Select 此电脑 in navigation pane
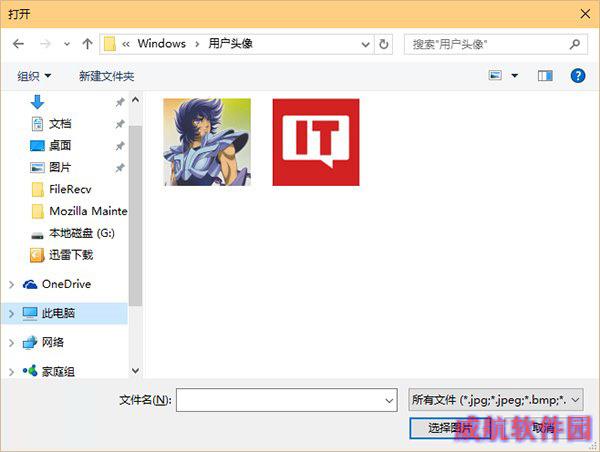Image resolution: width=600 pixels, height=452 pixels. pyautogui.click(x=58, y=313)
